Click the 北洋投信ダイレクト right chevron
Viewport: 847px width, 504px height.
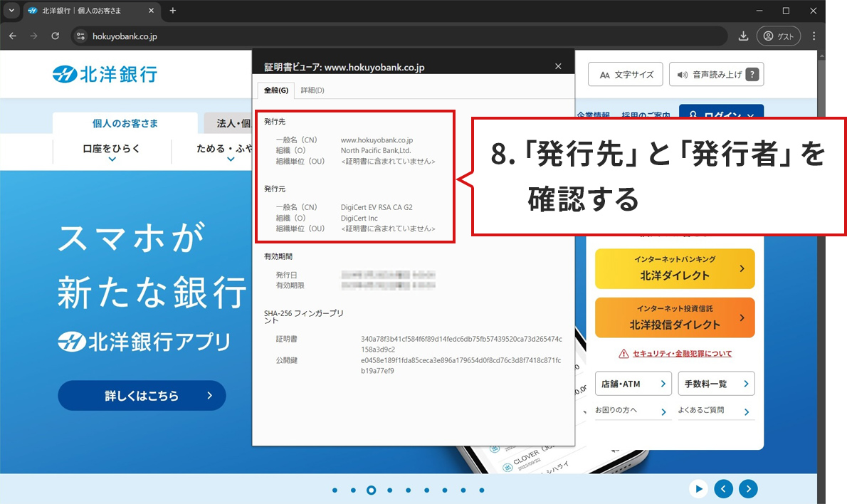point(742,317)
